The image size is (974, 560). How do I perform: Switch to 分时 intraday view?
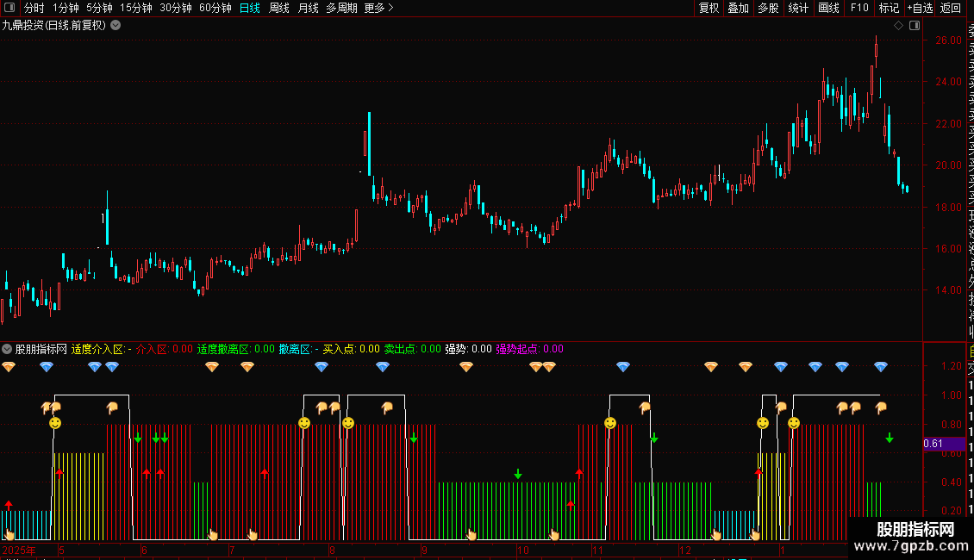pos(34,8)
